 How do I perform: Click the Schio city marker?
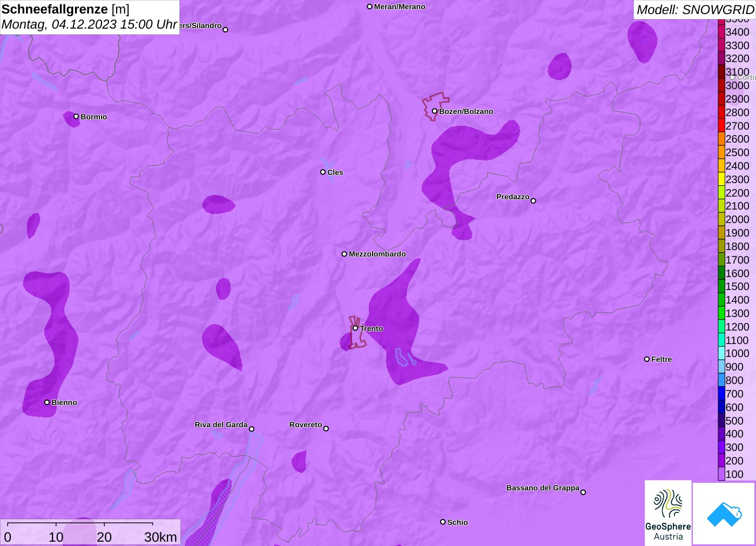(x=443, y=522)
